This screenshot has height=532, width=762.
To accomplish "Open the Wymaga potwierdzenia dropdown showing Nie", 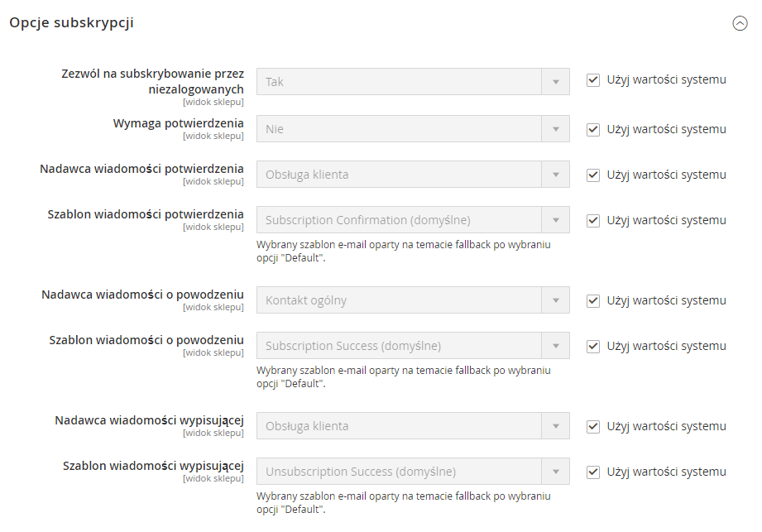I will [x=413, y=129].
